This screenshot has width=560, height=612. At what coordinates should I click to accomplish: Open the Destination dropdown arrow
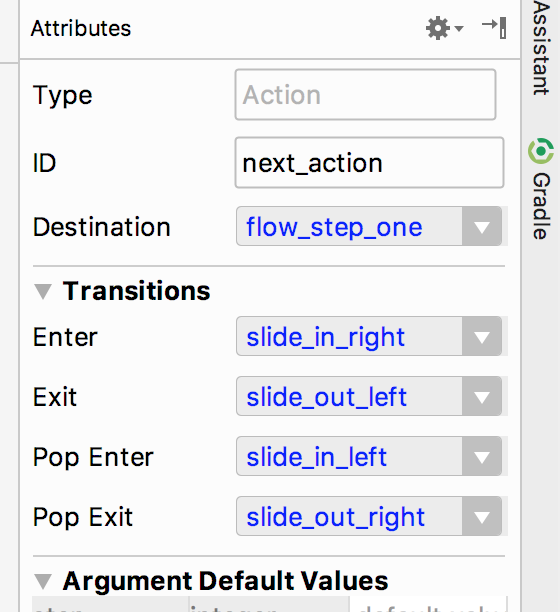point(482,227)
